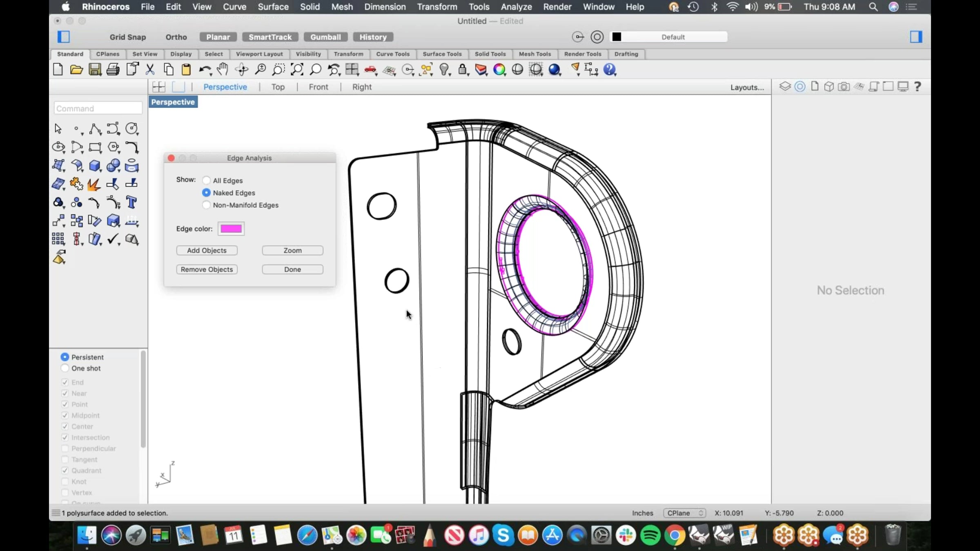
Task: Expand the Point tool flyout arrow
Action: tap(82, 134)
